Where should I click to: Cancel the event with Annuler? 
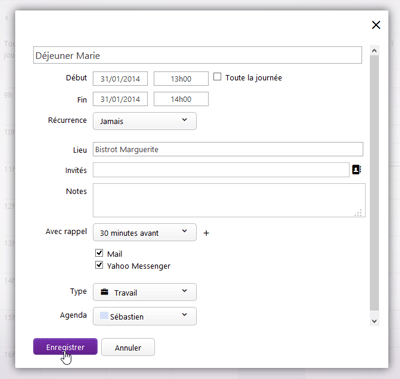click(128, 347)
